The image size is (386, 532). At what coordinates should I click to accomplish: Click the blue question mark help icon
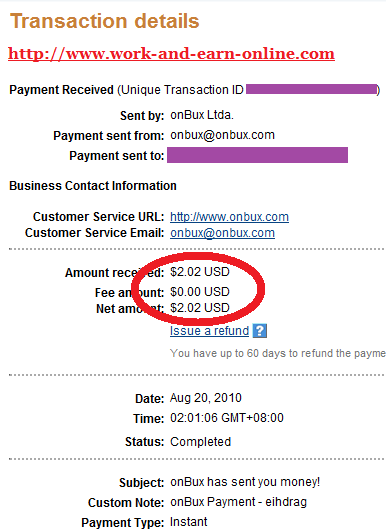pos(260,330)
